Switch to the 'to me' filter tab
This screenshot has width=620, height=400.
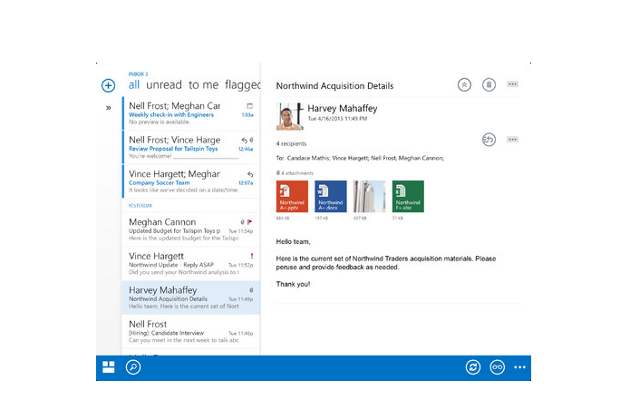pos(203,85)
